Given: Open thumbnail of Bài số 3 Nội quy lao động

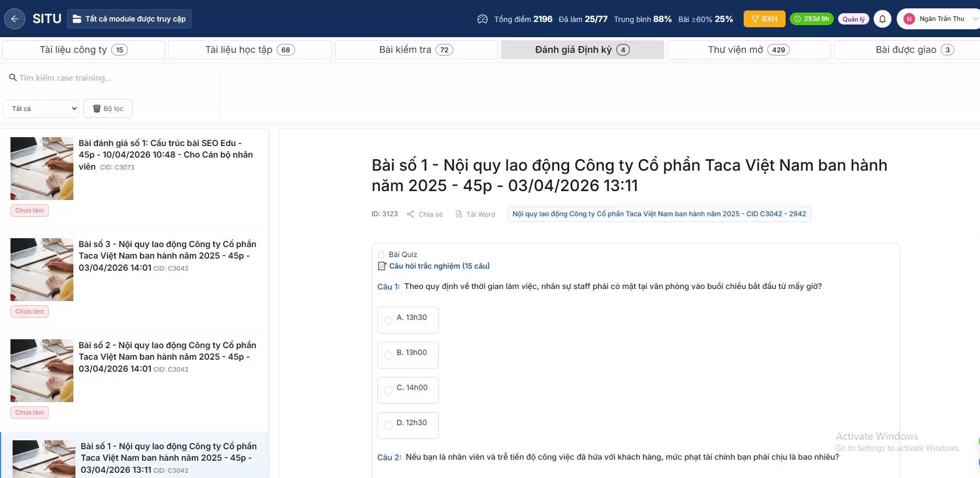Looking at the screenshot, I should [42, 270].
